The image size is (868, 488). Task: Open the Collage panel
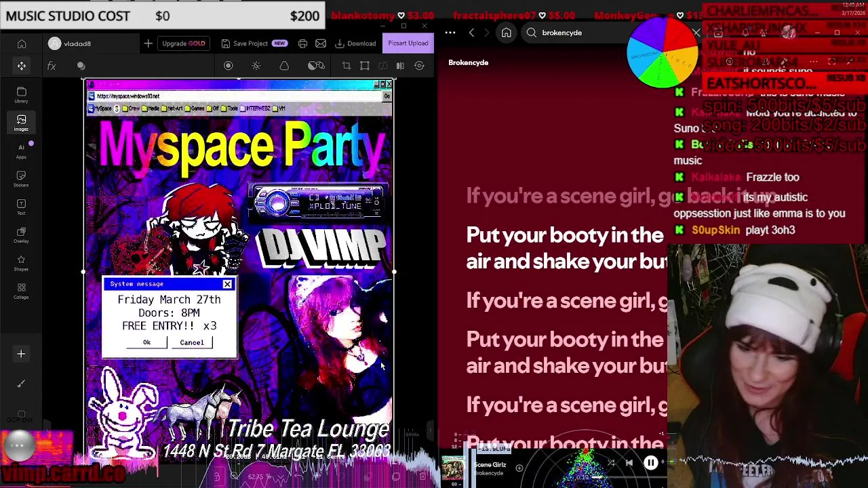click(22, 291)
